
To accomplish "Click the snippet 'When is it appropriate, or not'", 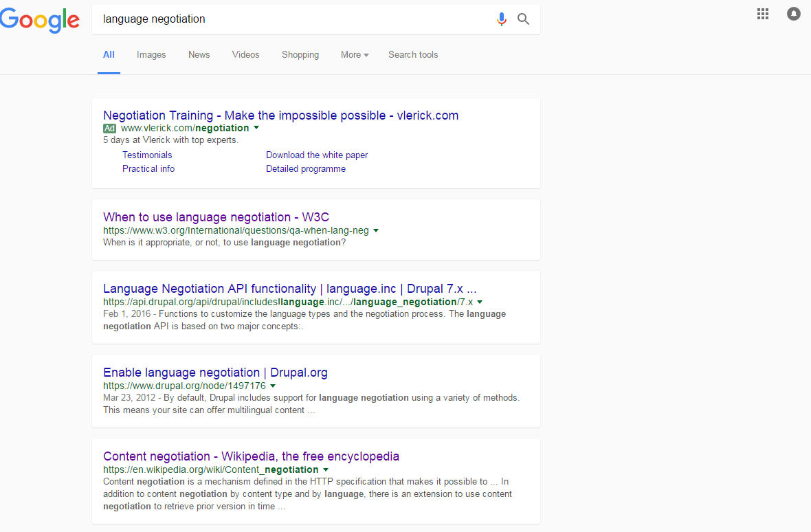I will (225, 243).
